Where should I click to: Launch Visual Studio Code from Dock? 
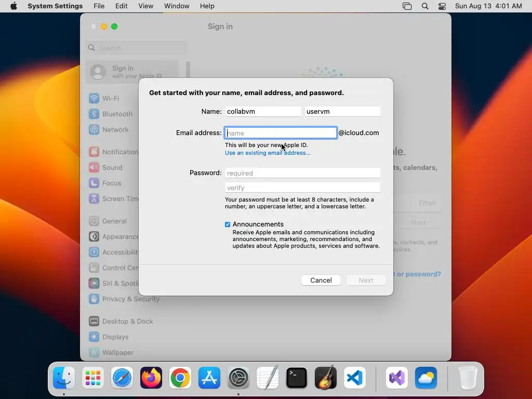tap(355, 378)
